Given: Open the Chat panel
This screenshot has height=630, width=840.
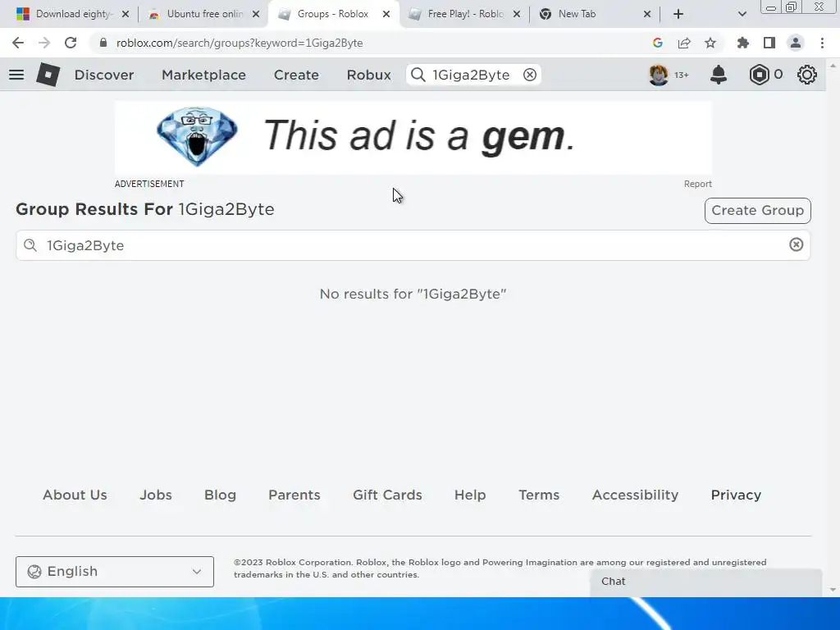Looking at the screenshot, I should (706, 582).
